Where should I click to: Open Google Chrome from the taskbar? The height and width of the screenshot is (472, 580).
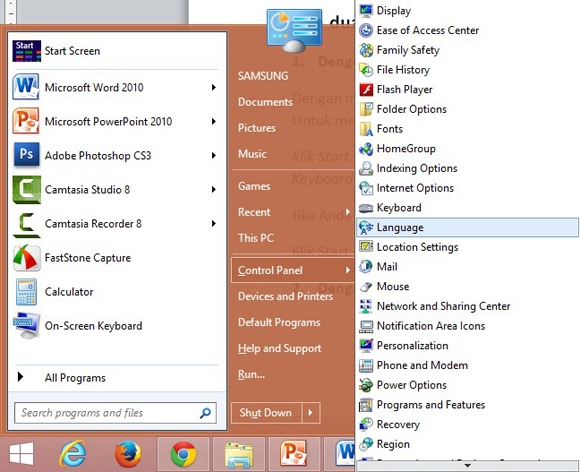point(183,454)
